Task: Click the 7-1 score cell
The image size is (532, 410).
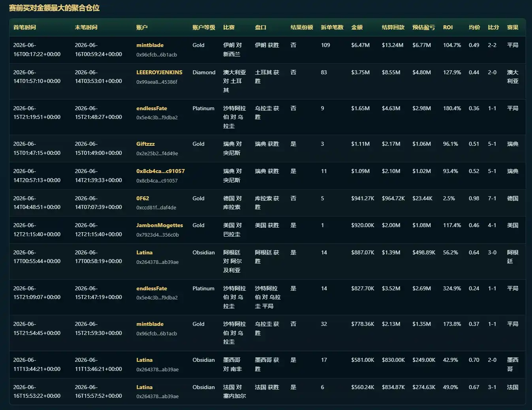Action: click(492, 198)
